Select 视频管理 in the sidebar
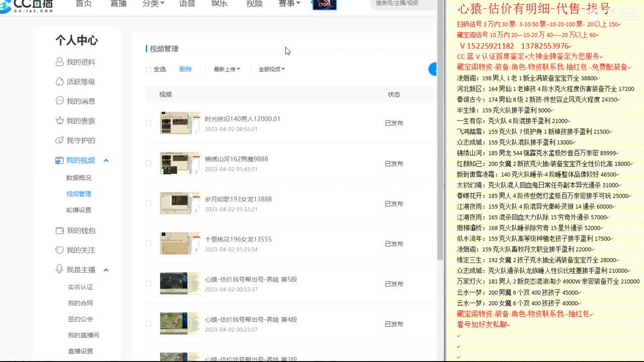 coord(79,194)
